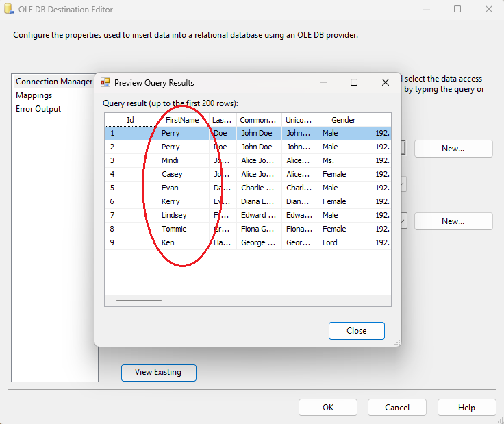Viewport: 504px width, 424px height.
Task: Select the Connection Manager page
Action: 53,82
